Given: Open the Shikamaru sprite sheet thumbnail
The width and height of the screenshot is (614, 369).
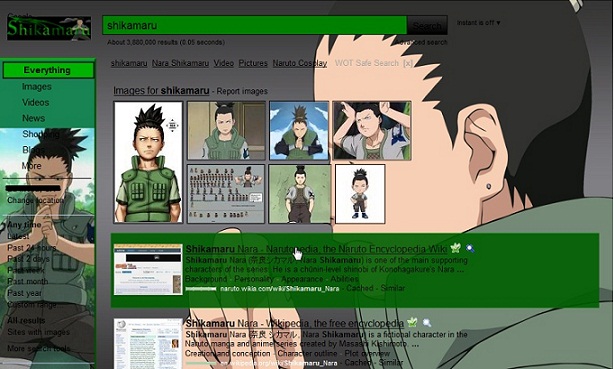Looking at the screenshot, I should 226,194.
